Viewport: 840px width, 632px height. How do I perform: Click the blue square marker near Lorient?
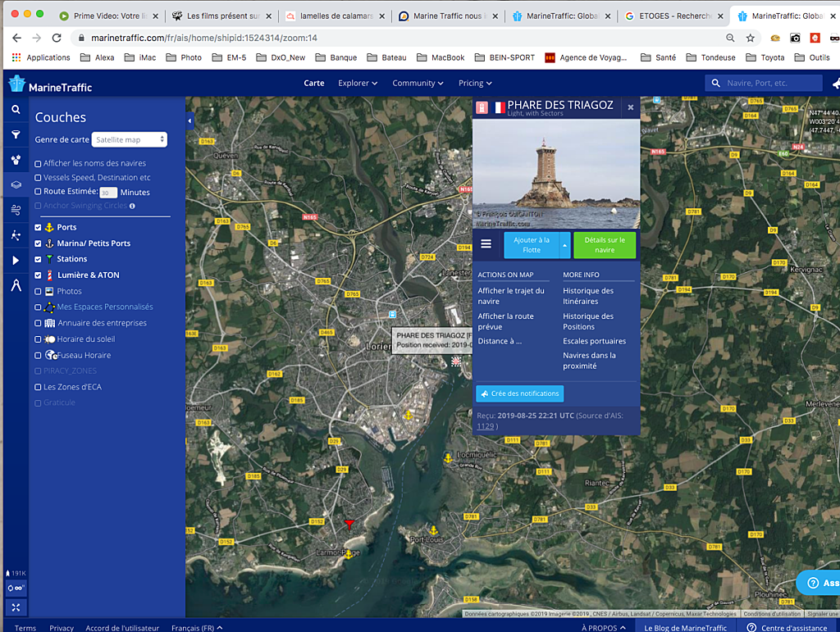click(x=393, y=314)
